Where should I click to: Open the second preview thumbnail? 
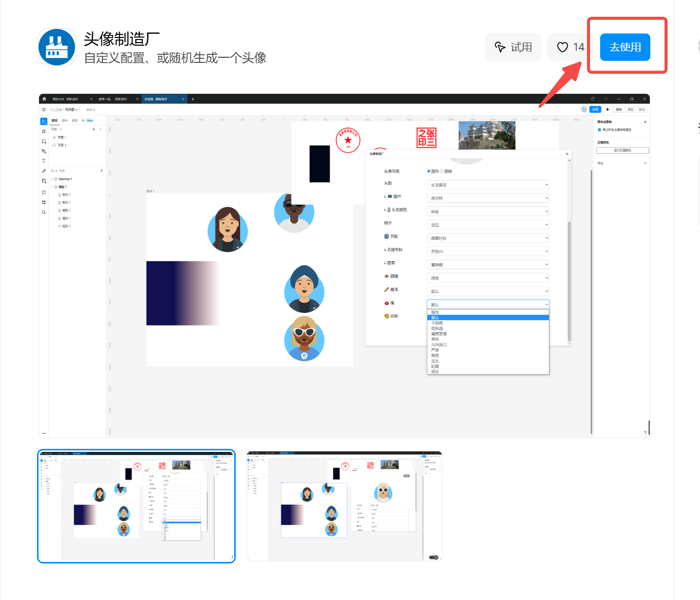pos(344,506)
